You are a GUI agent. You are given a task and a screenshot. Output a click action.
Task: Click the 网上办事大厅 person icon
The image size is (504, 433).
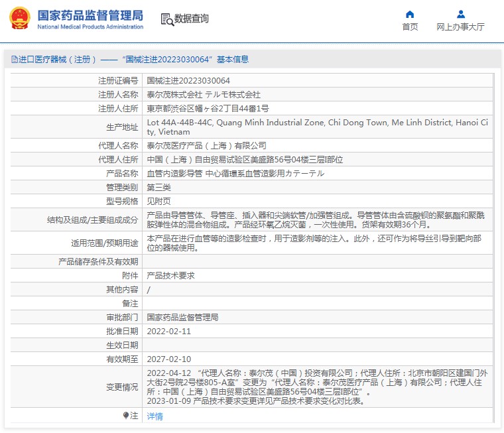pyautogui.click(x=460, y=14)
